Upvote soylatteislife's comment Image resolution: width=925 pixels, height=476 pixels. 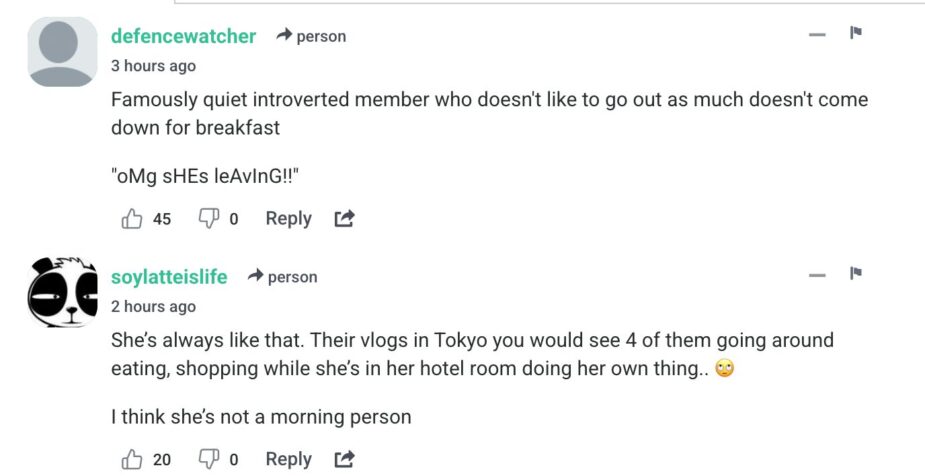coord(132,460)
